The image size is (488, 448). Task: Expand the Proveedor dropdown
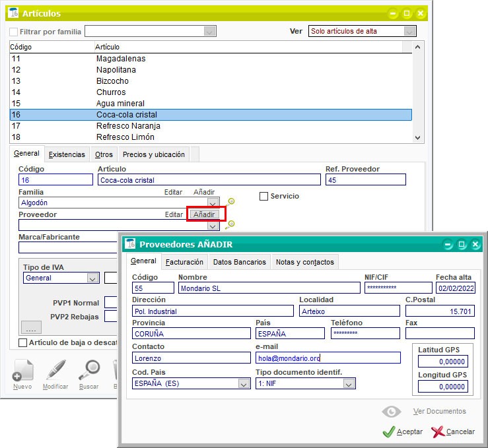[213, 226]
